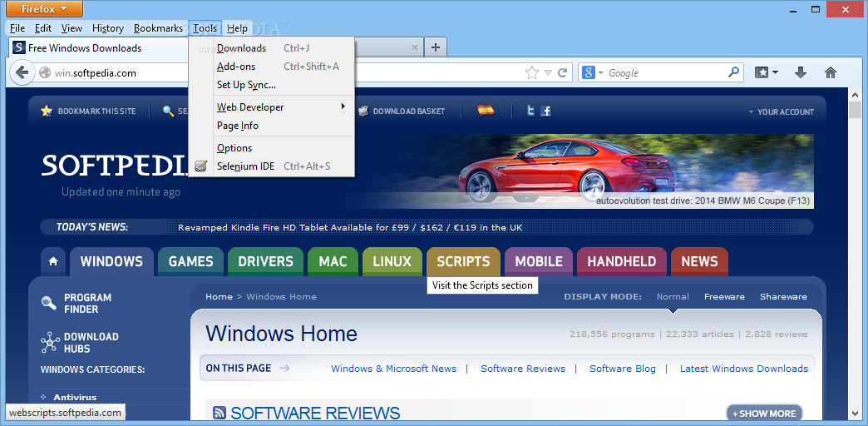Go to the home page via the house icon
The image size is (868, 426).
[830, 72]
